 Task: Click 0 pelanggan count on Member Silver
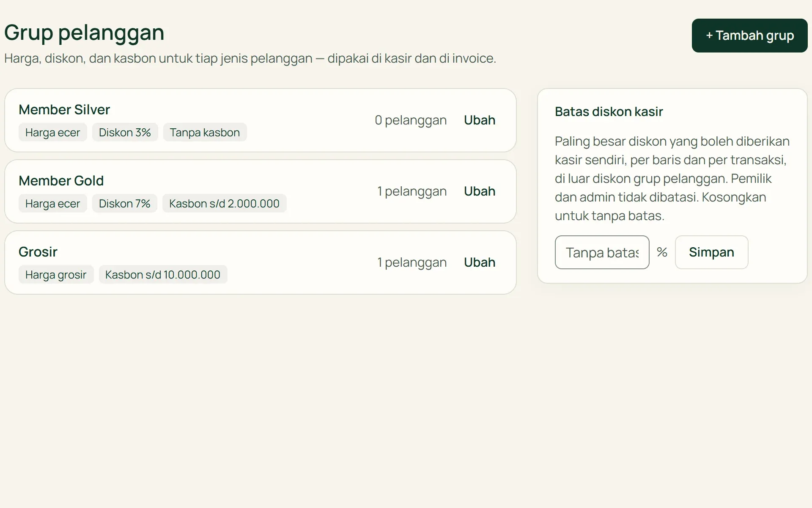411,120
